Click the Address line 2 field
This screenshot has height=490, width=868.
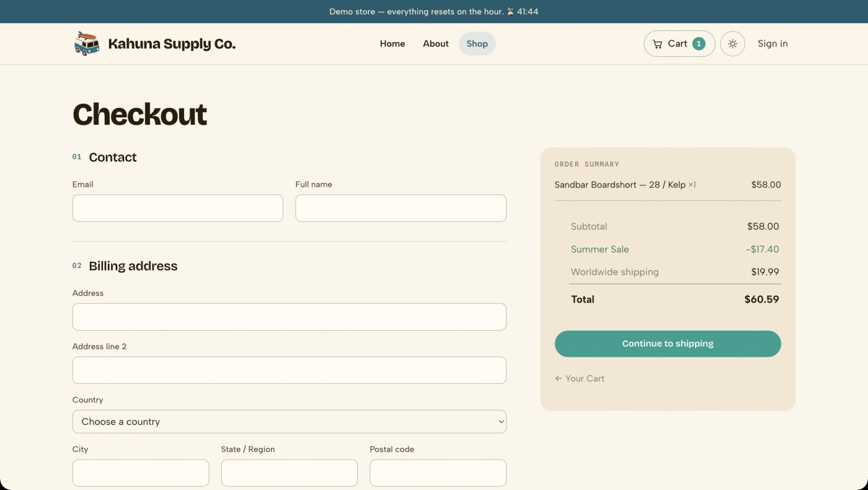290,370
